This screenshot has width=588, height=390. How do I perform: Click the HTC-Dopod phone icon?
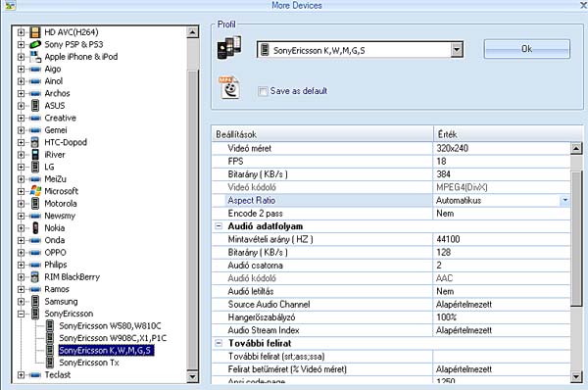pos(35,142)
